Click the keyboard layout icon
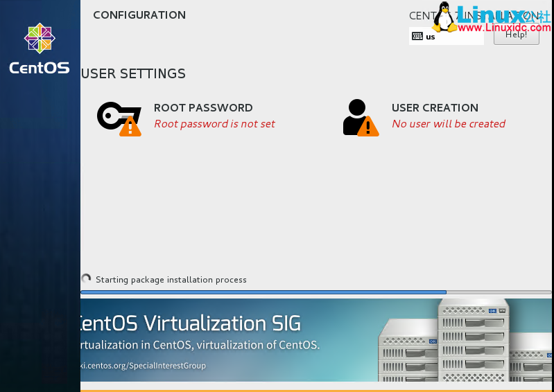The image size is (554, 392). pos(417,36)
